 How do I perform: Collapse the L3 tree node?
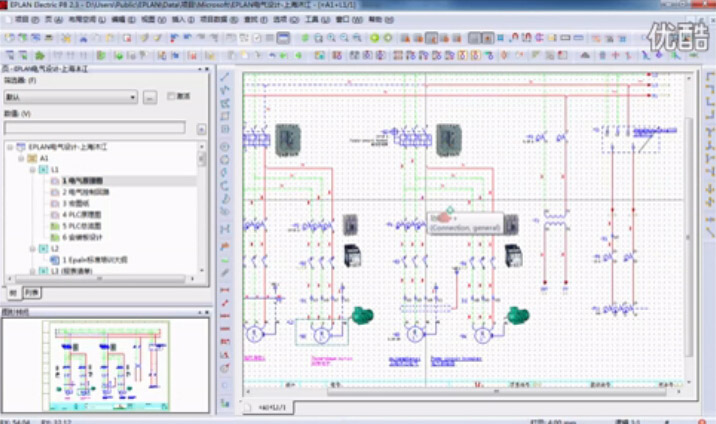click(32, 271)
